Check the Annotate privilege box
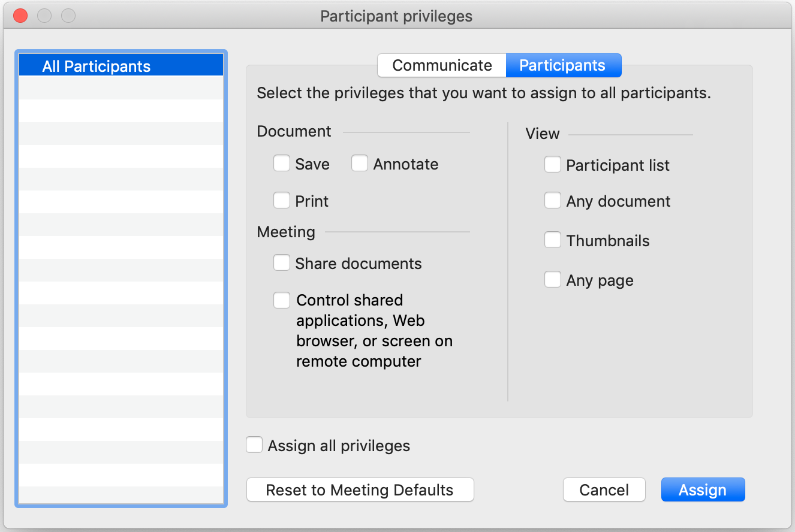 pyautogui.click(x=360, y=164)
